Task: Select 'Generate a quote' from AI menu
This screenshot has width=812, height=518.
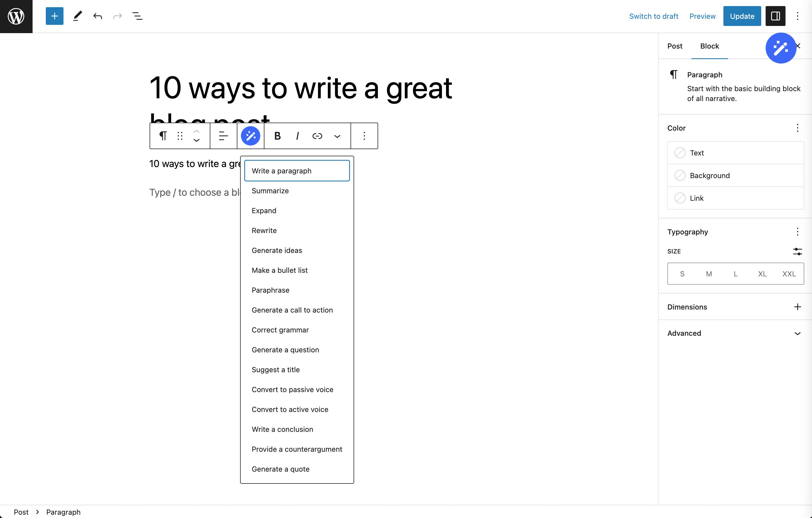Action: 280,469
